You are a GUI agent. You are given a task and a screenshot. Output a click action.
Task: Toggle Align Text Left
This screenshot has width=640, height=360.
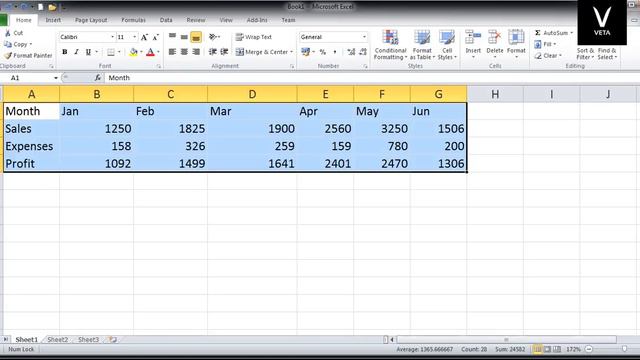(172, 52)
